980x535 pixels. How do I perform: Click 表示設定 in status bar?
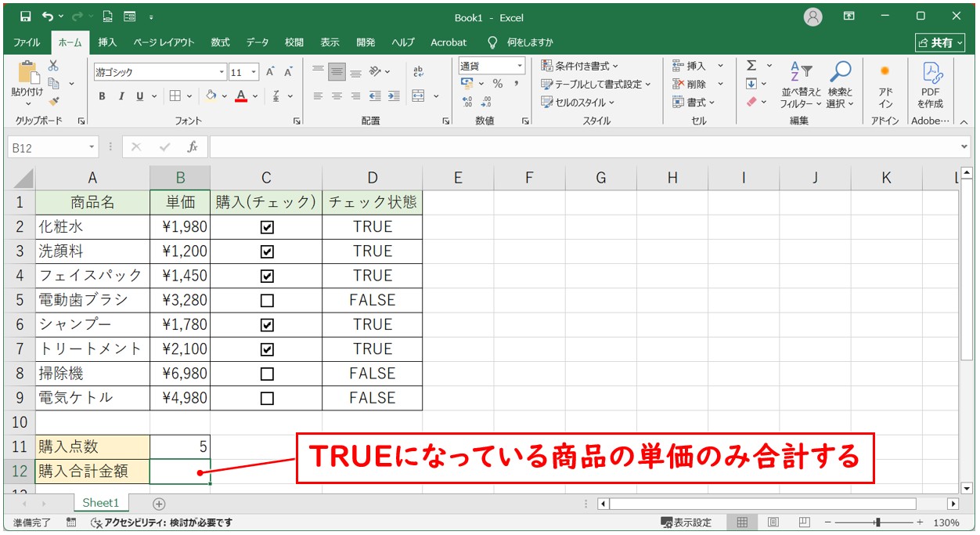point(686,522)
